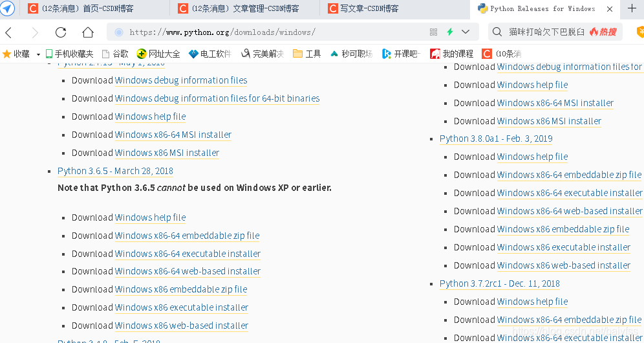644x343 pixels.
Task: Click Windows debug information files link, left column
Action: pos(180,81)
